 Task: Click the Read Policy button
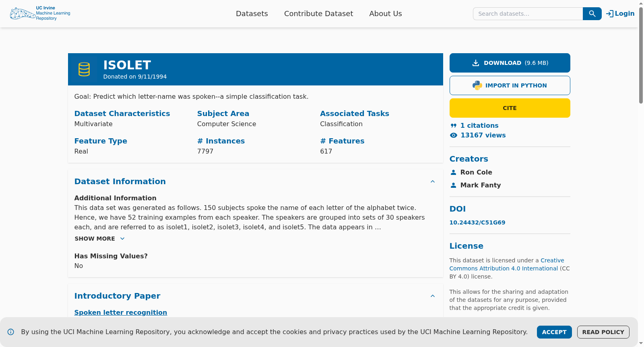pyautogui.click(x=603, y=332)
